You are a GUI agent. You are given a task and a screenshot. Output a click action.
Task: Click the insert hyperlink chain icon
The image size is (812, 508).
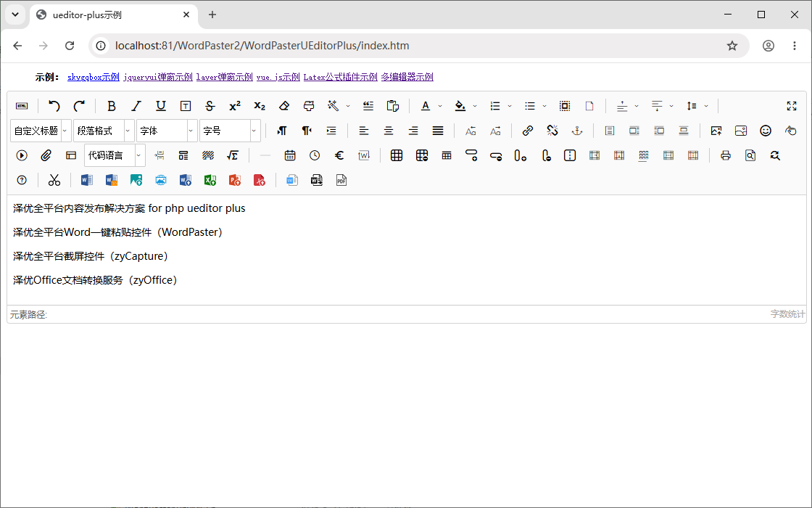pos(527,131)
